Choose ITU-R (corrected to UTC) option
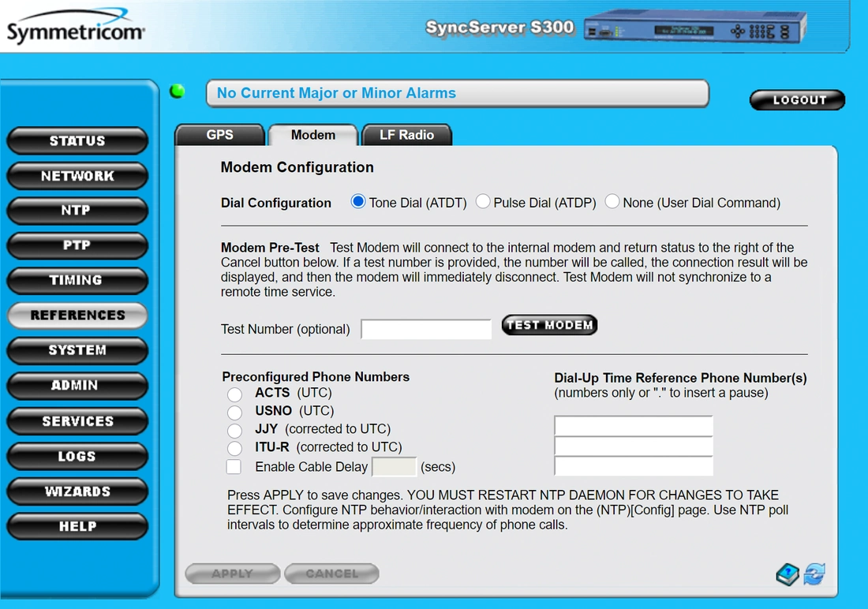The image size is (868, 609). (x=234, y=448)
